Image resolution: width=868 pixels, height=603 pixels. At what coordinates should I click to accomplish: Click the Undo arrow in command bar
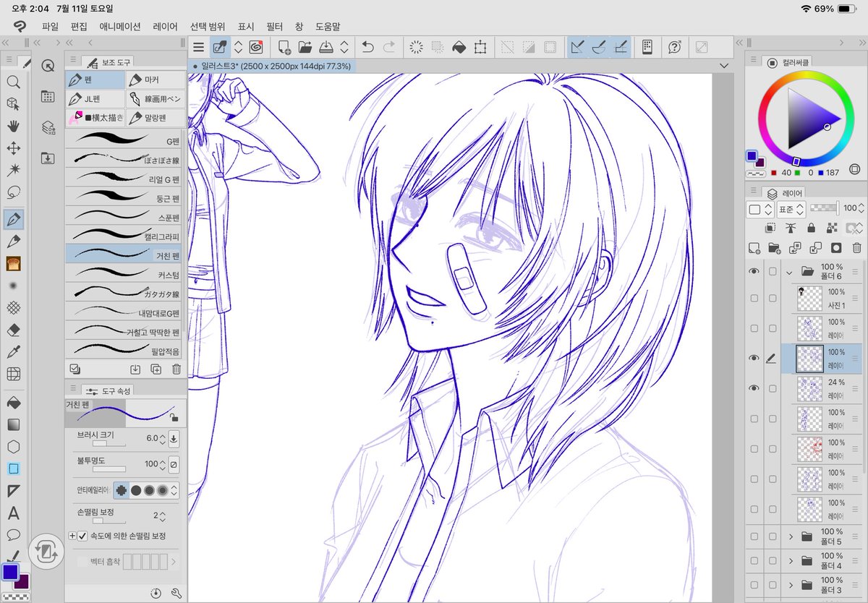click(367, 47)
